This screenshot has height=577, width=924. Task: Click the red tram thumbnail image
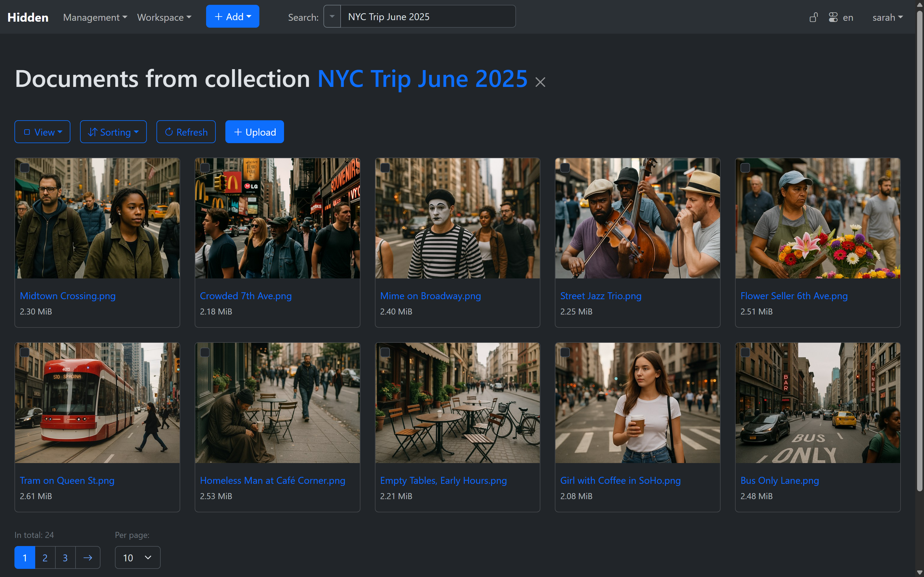click(x=97, y=403)
